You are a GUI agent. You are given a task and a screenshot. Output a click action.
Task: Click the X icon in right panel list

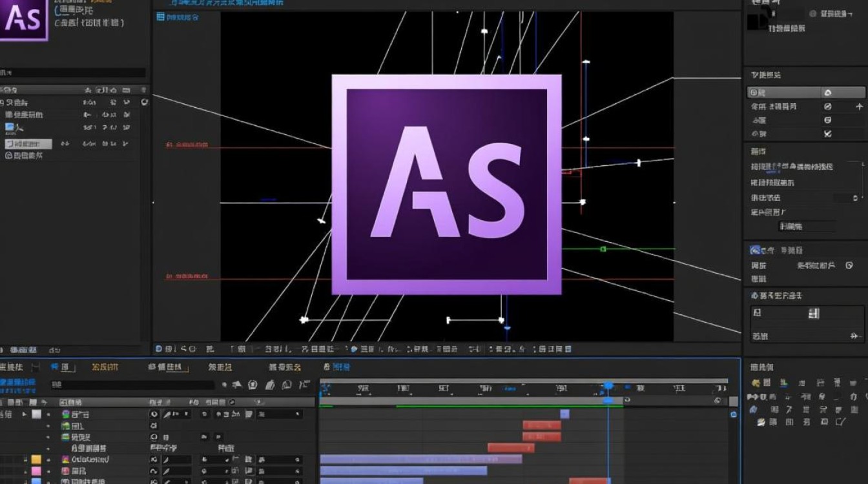(828, 134)
